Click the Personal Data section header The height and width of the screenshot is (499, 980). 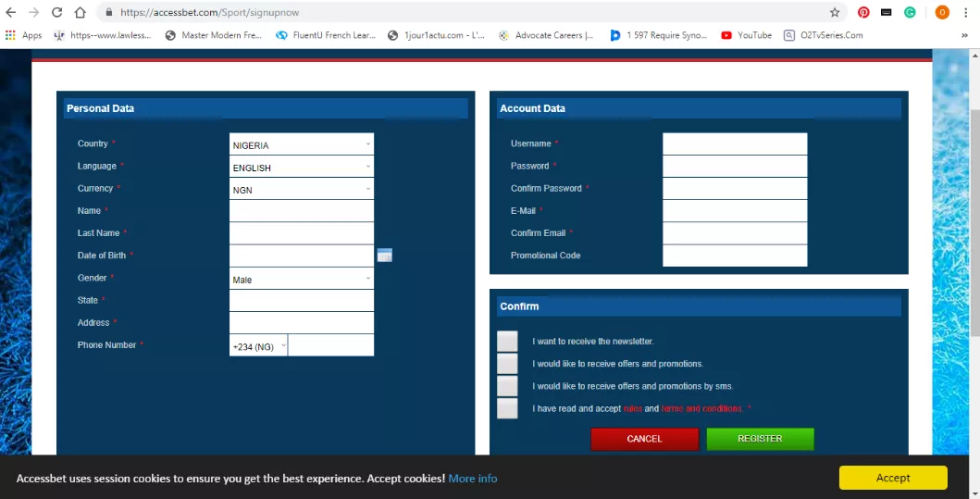point(266,108)
